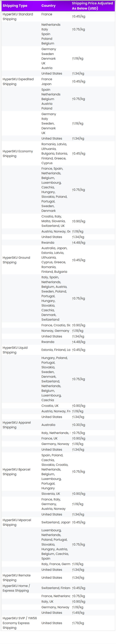The width and height of the screenshot is (116, 644).
Task: Select the HyperSKU Expedited Shipping cell
Action: click(18, 81)
